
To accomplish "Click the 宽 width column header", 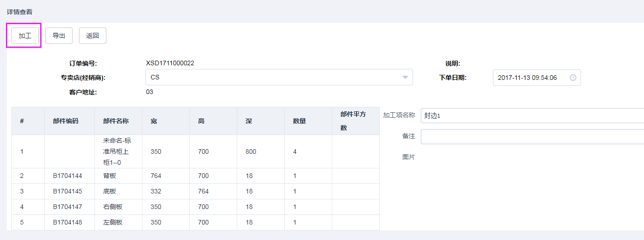I will [x=154, y=121].
